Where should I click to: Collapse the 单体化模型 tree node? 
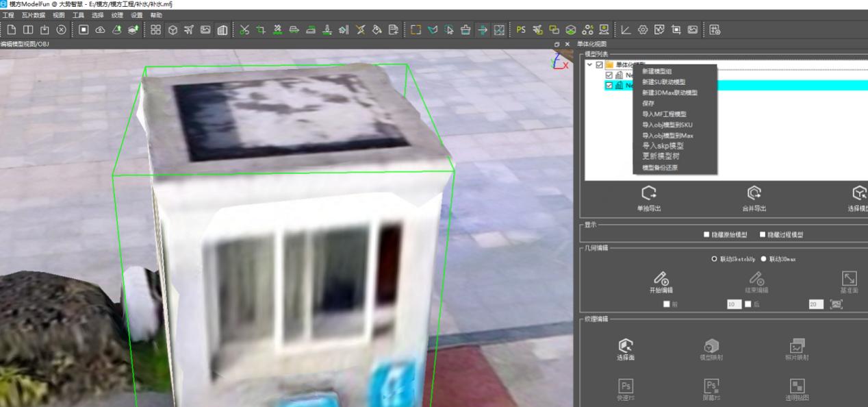click(x=589, y=65)
